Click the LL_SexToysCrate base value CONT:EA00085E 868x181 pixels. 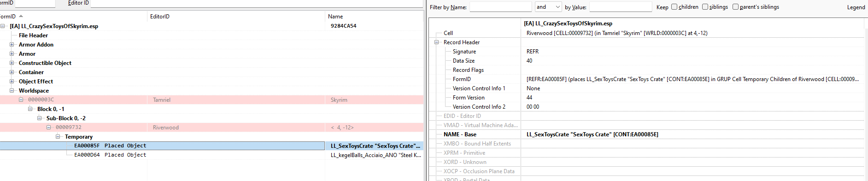tap(592, 134)
